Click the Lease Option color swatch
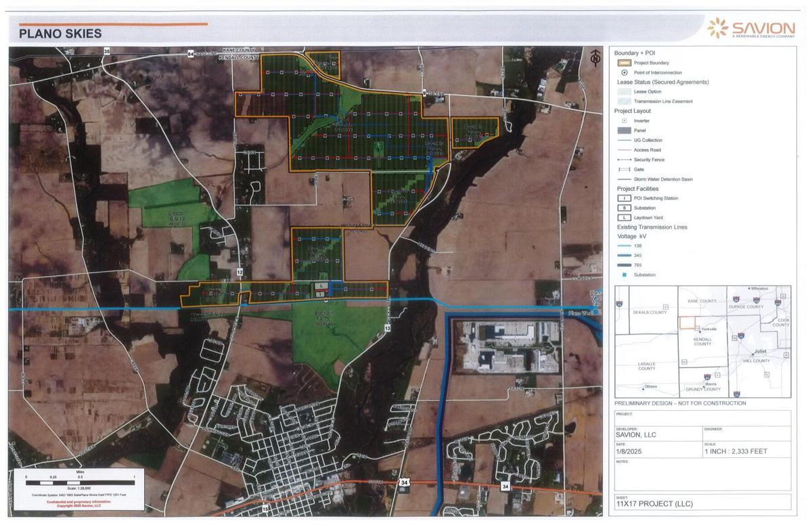812x525 pixels. click(x=624, y=91)
